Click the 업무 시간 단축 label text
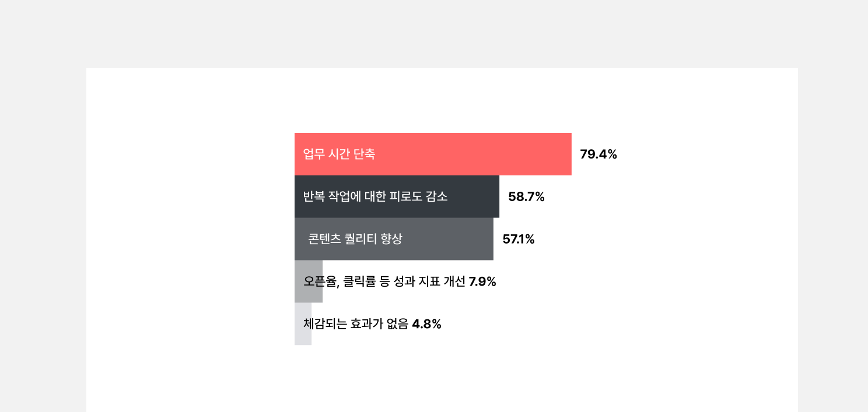Image resolution: width=868 pixels, height=412 pixels. click(339, 154)
